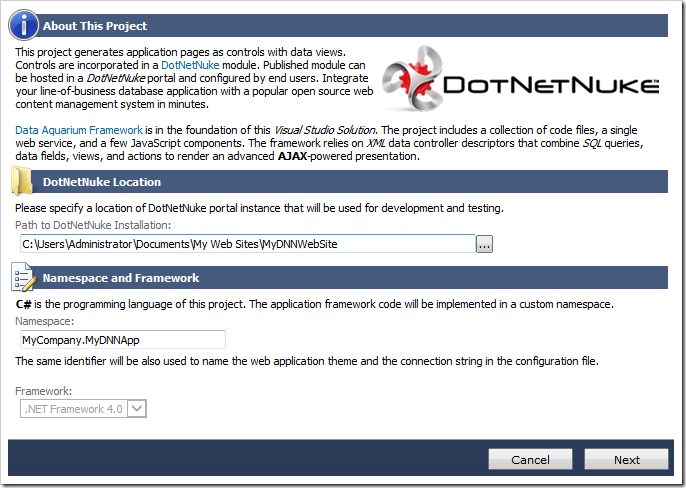
Task: Click the bold C# text
Action: [23, 304]
